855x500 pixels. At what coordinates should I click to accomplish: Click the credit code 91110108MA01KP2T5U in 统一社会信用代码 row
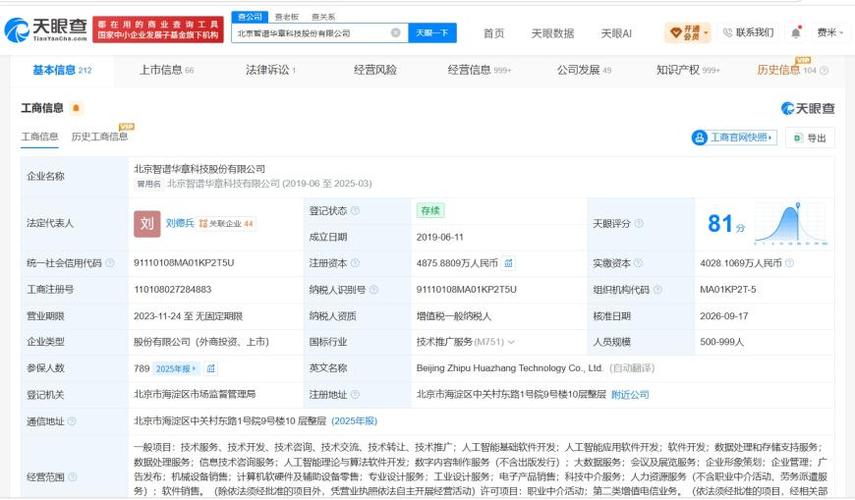coord(184,263)
